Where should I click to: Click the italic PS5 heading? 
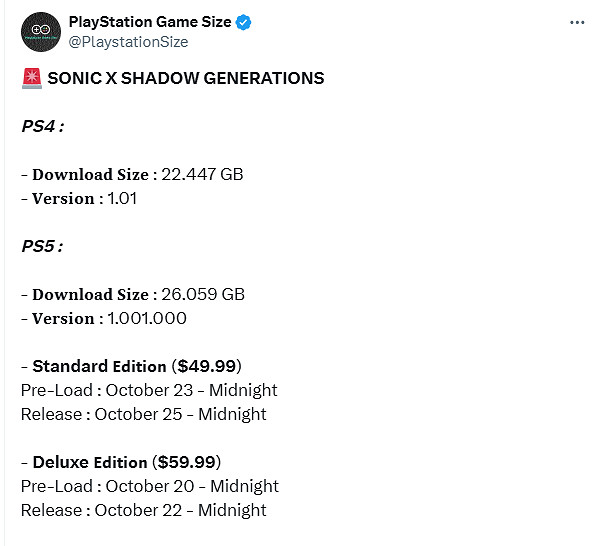(43, 246)
